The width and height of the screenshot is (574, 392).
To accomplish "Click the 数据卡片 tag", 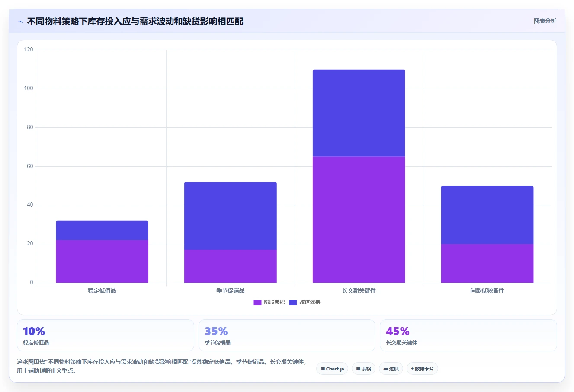I will tap(422, 369).
